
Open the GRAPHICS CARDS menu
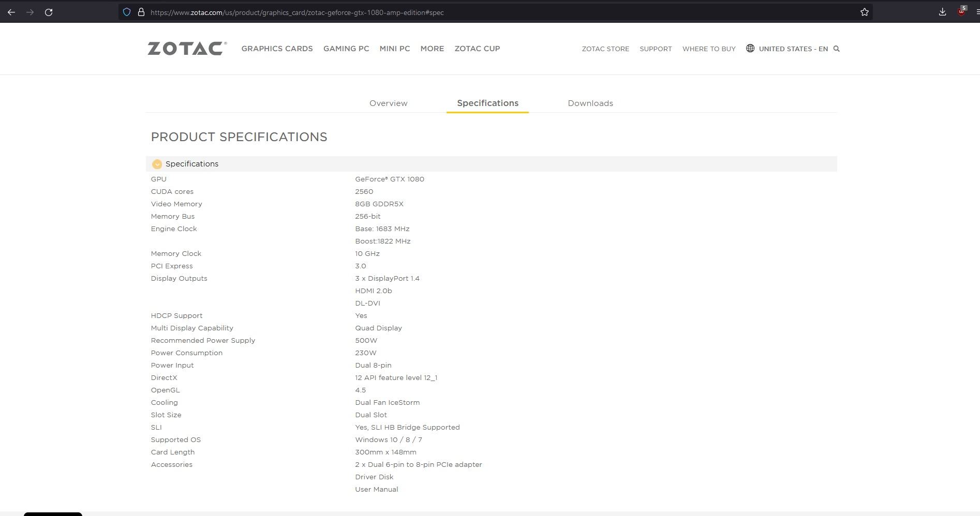(x=277, y=49)
